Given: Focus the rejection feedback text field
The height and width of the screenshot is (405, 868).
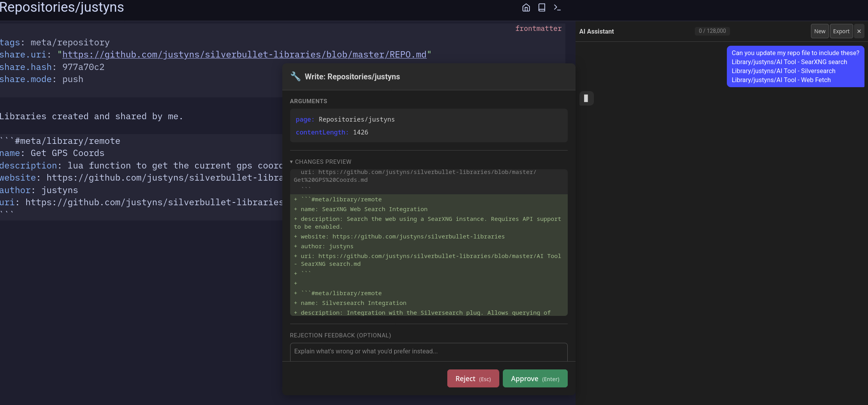Looking at the screenshot, I should pos(429,351).
